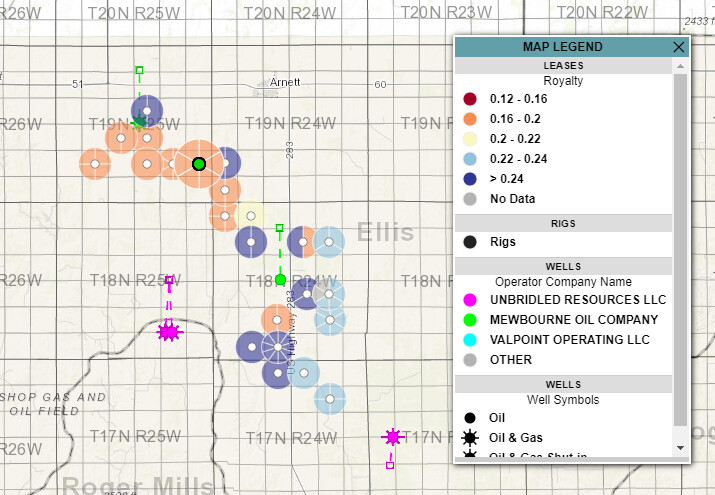This screenshot has height=495, width=715.
Task: Click the Roger Mills county label
Action: pos(138,485)
